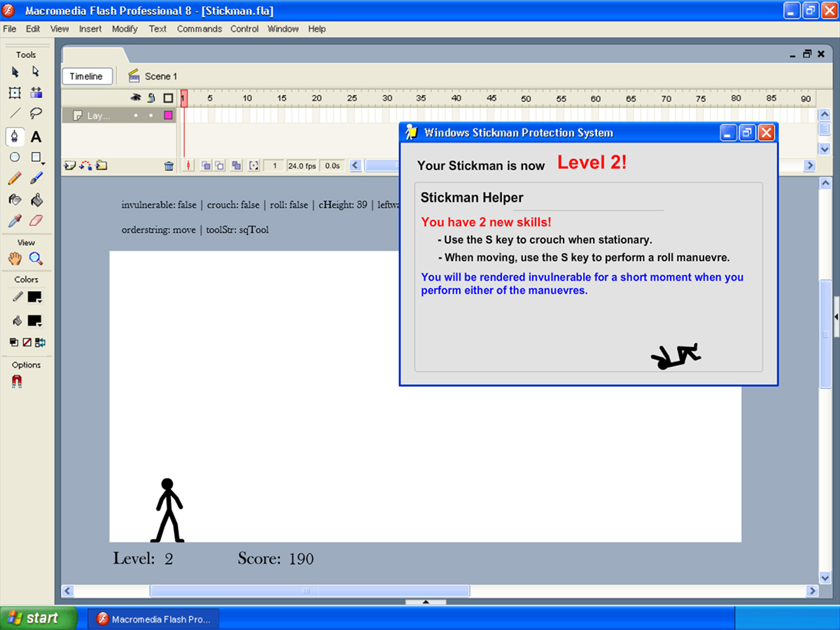This screenshot has height=630, width=840.
Task: Open the Modify menu
Action: point(125,29)
